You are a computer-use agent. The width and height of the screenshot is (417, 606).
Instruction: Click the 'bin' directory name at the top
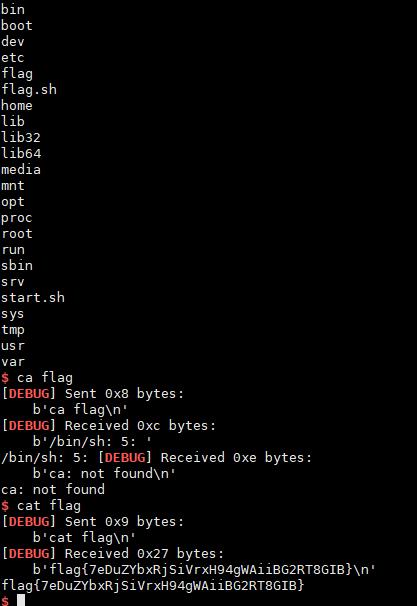[x=13, y=9]
